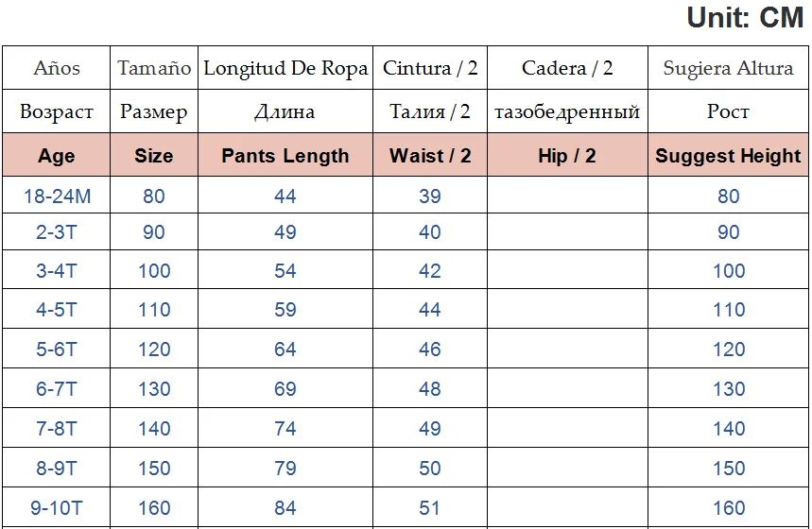Select waist value 39

click(x=430, y=196)
